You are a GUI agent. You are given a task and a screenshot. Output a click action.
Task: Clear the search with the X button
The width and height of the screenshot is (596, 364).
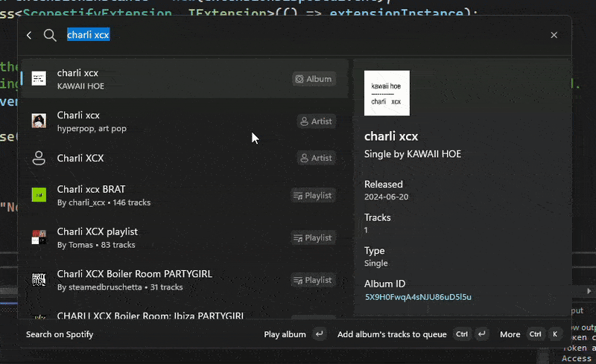pyautogui.click(x=554, y=35)
